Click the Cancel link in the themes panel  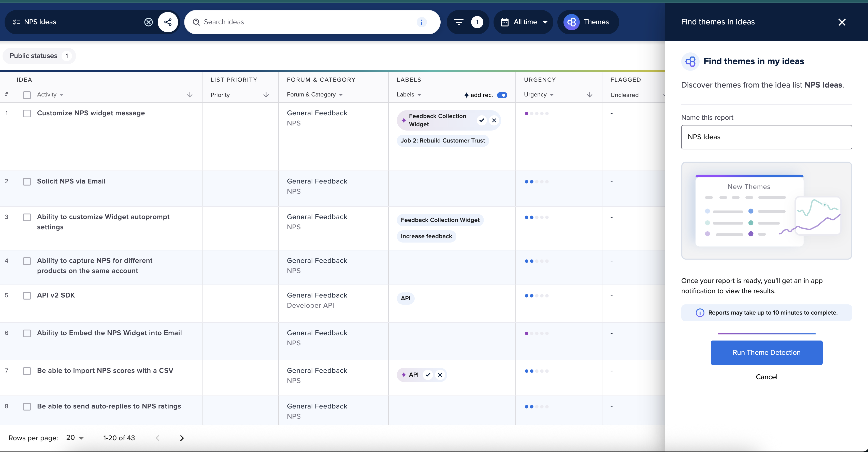[766, 377]
